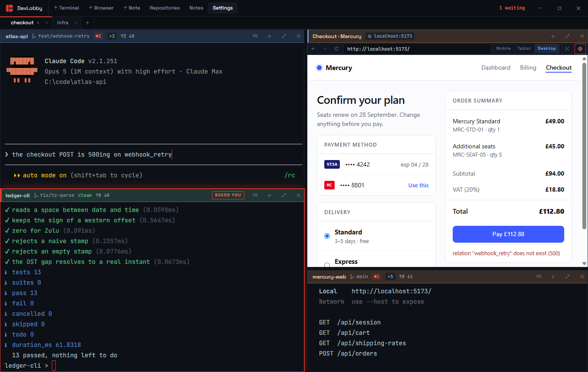Viewport: 588px width, 372px height.
Task: Expand the ledger-cli pane to fullscreen
Action: pos(284,195)
